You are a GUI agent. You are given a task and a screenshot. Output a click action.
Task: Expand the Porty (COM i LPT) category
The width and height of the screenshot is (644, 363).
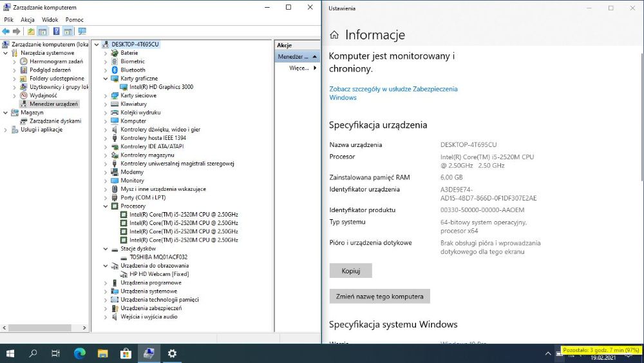coord(106,198)
